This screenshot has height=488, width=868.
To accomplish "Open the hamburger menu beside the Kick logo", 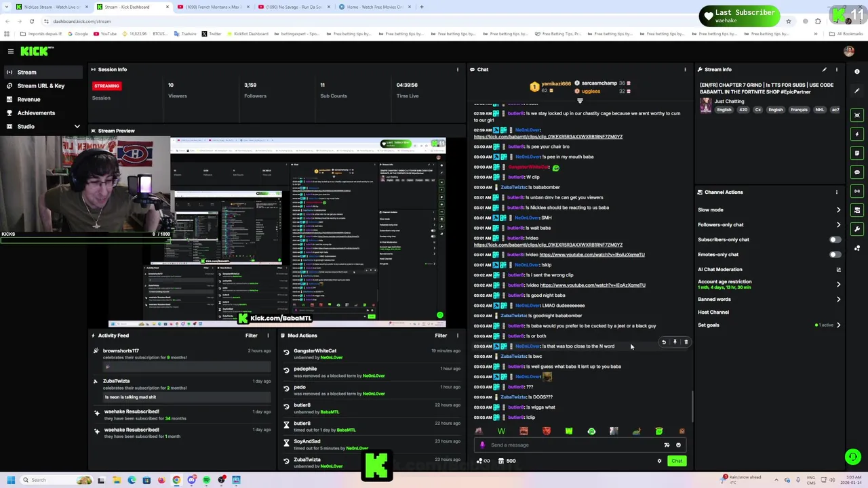I will [x=10, y=51].
